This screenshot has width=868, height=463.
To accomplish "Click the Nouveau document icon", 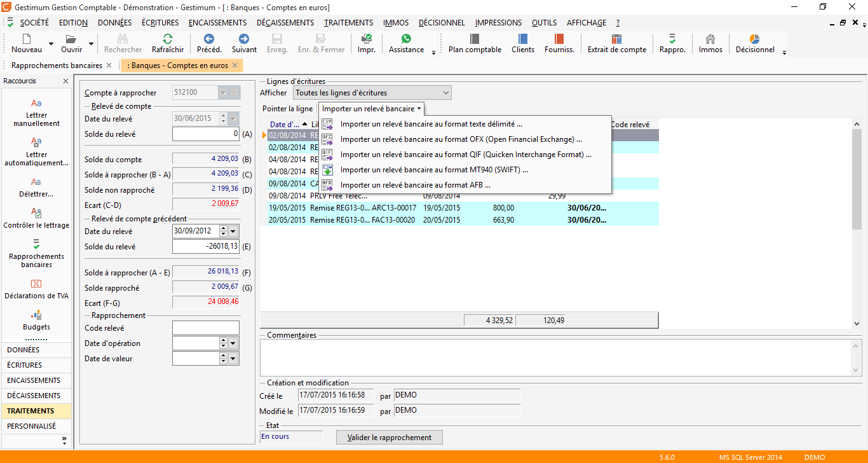I will pyautogui.click(x=27, y=39).
